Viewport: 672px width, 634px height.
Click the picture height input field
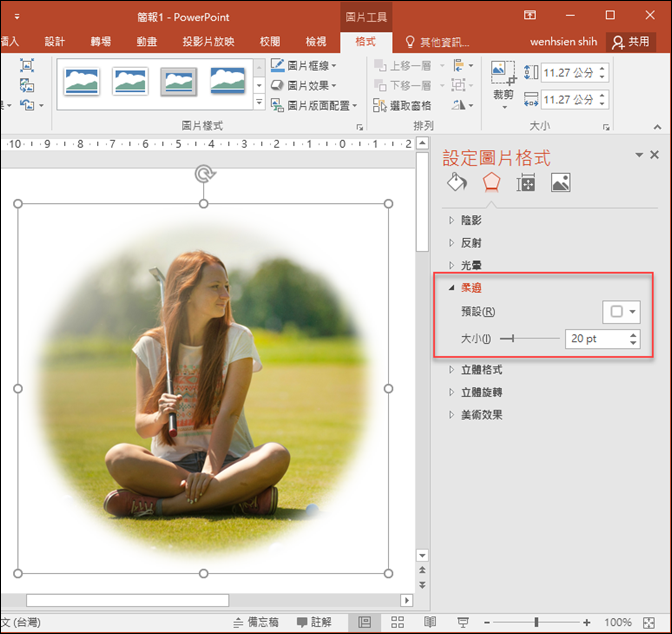click(x=569, y=72)
